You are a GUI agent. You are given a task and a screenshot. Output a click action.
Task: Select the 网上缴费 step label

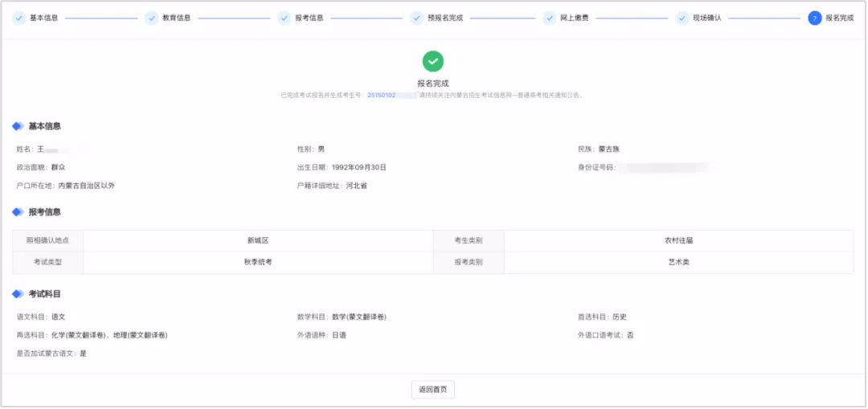[x=574, y=18]
